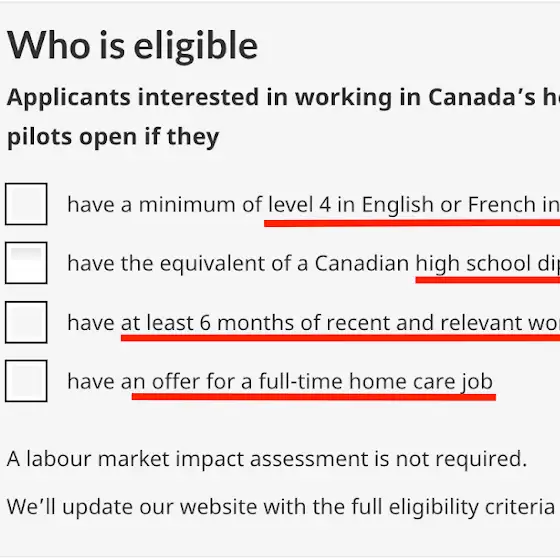Click red underline beneath "level 4 in English"
Viewport: 560px width, 560px height.
412,223
